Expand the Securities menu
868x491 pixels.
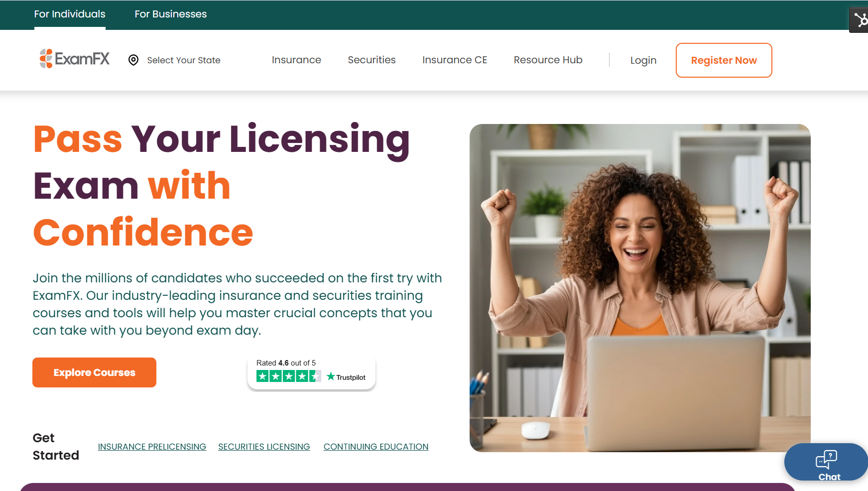(x=372, y=60)
